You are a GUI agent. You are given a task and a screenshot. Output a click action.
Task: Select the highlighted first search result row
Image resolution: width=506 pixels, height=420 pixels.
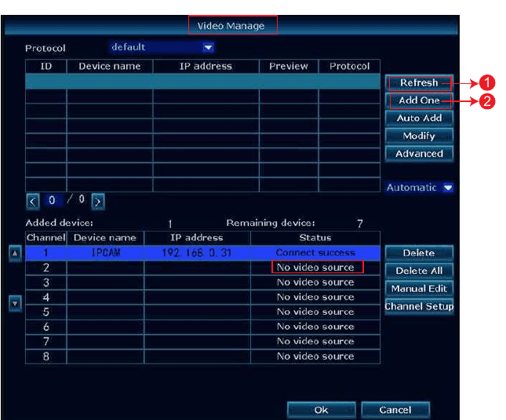pos(202,82)
